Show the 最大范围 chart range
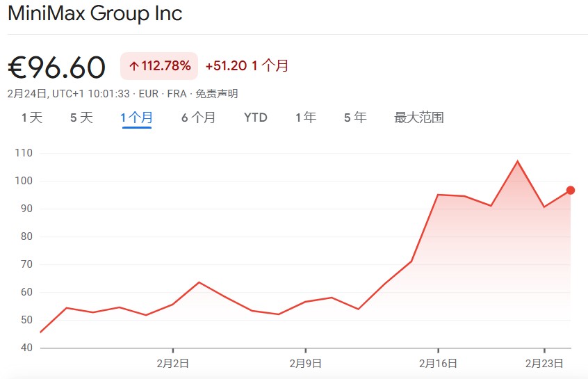This screenshot has height=379, width=588. tap(419, 118)
